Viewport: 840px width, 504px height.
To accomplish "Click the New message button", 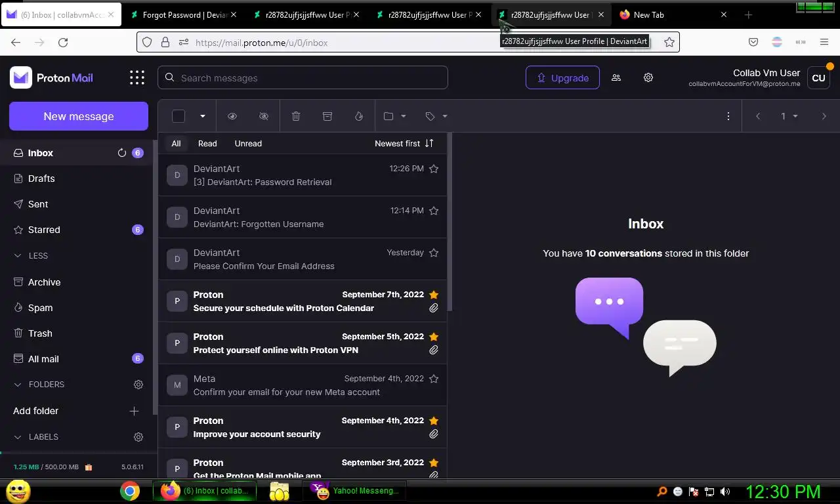I will (79, 116).
